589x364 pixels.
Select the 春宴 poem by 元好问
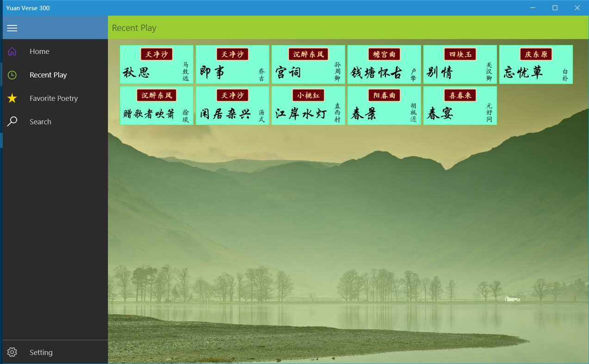tap(460, 105)
